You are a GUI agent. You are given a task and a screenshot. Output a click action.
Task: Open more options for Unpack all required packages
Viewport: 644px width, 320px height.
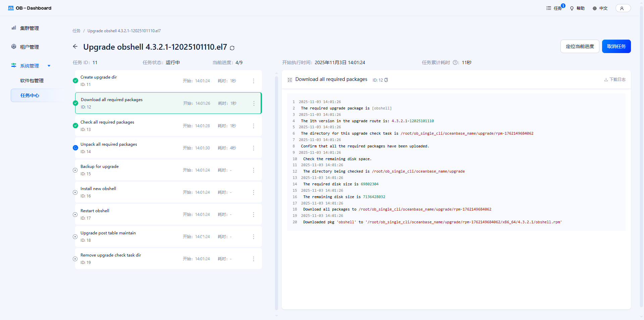pyautogui.click(x=254, y=148)
